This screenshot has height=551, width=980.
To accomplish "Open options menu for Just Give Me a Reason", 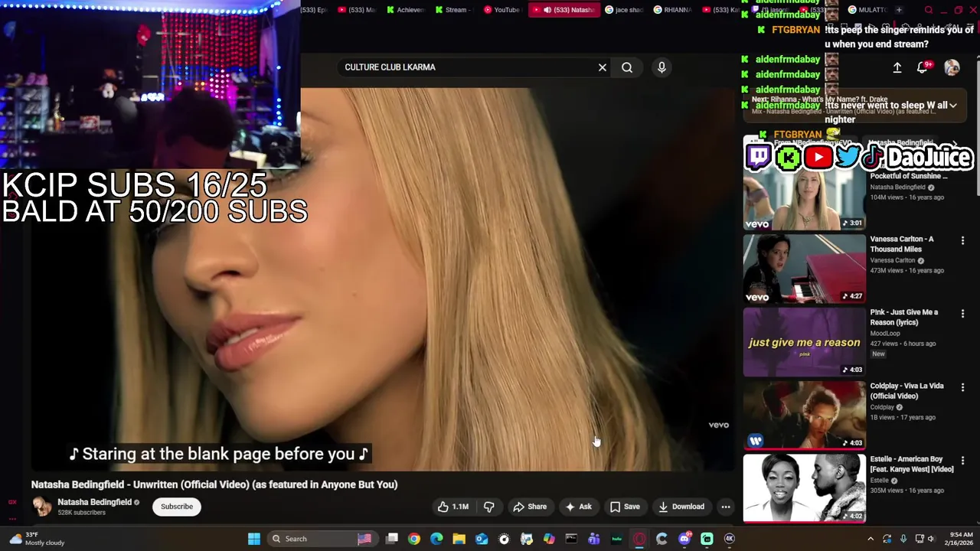I will coord(962,314).
